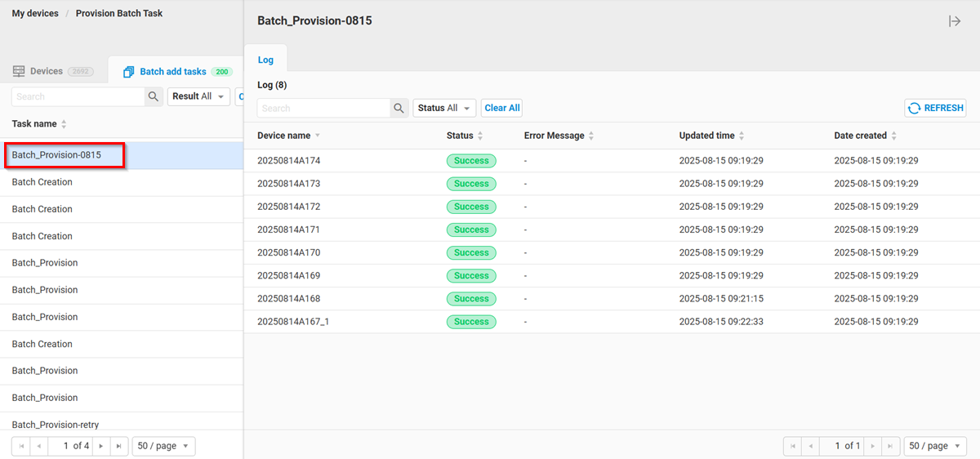Click Clear All in Log filters

pos(501,108)
